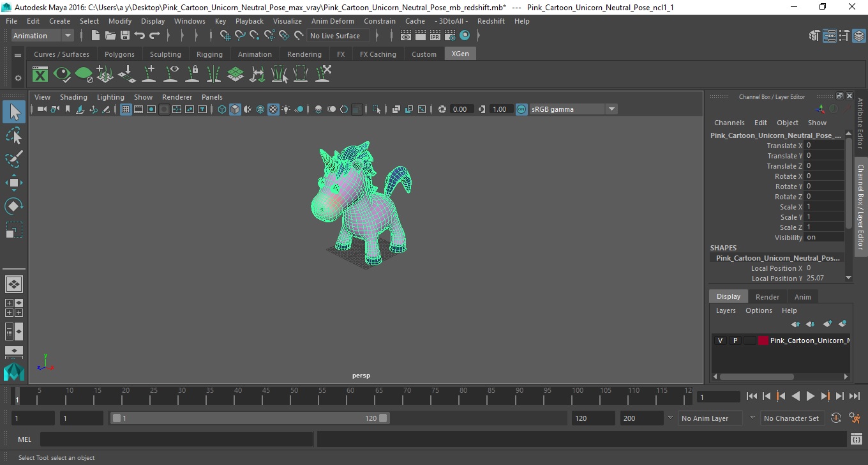Toggle wireframe shading mode
This screenshot has width=868, height=465.
[222, 109]
